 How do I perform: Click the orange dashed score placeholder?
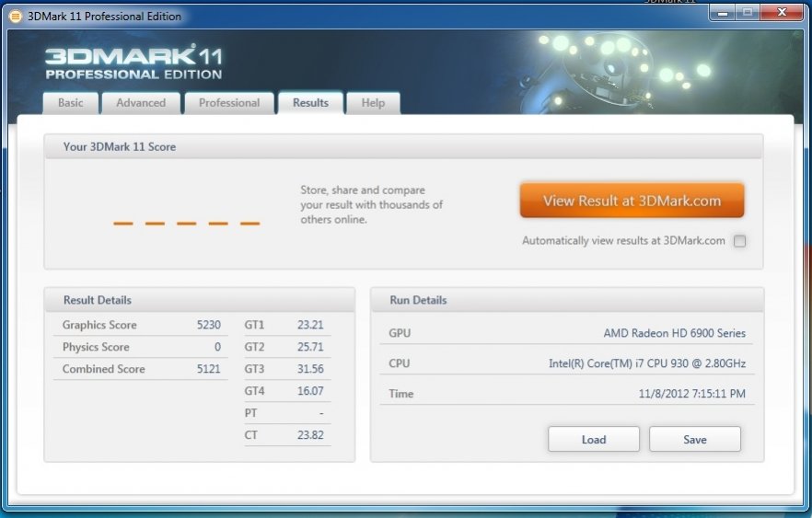[186, 224]
